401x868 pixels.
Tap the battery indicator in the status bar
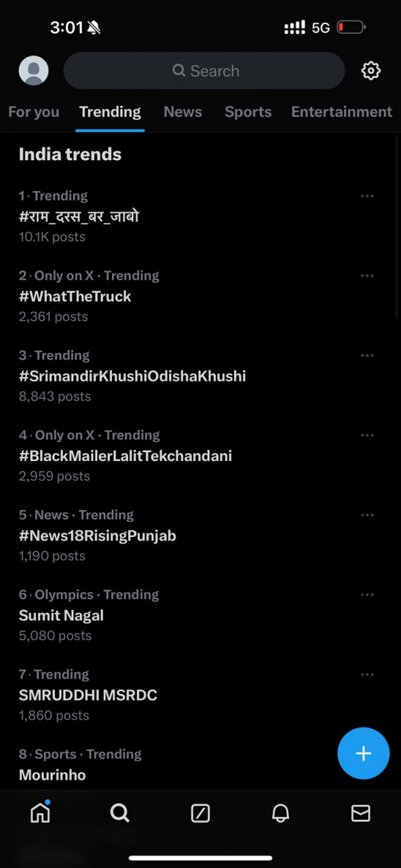click(351, 27)
